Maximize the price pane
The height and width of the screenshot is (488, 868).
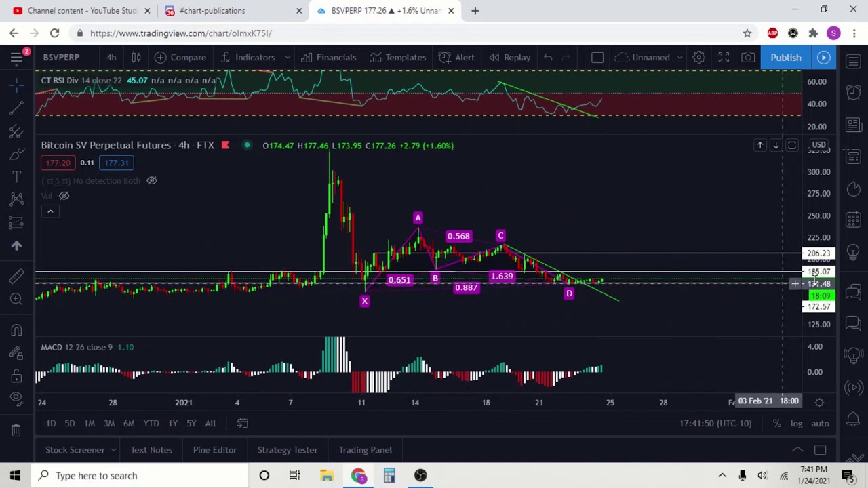coord(791,146)
